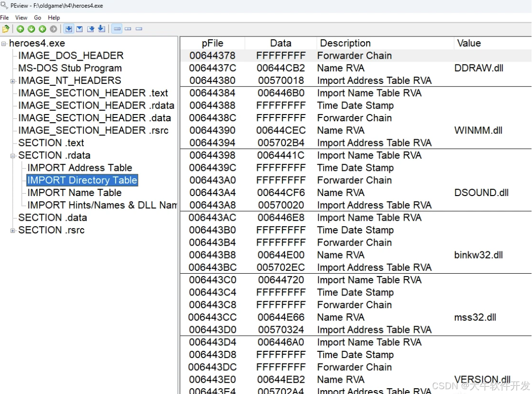Open IMPORT Address Table node
Image resolution: width=532 pixels, height=394 pixels.
(80, 167)
